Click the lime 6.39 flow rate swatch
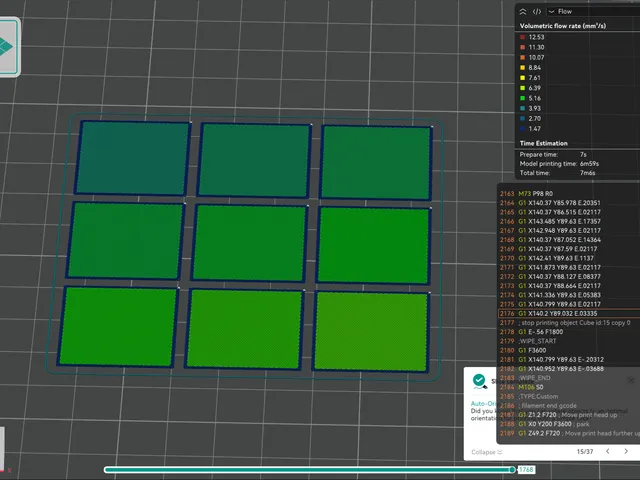 point(522,88)
